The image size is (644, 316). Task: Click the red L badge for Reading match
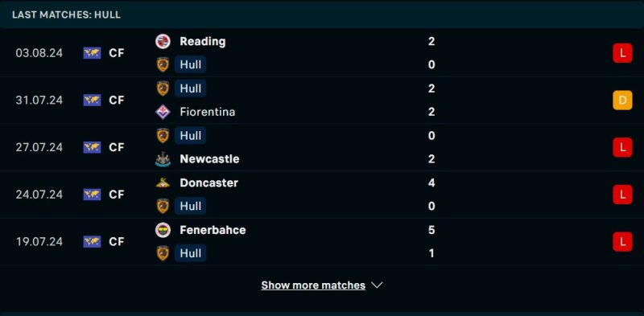pyautogui.click(x=622, y=53)
